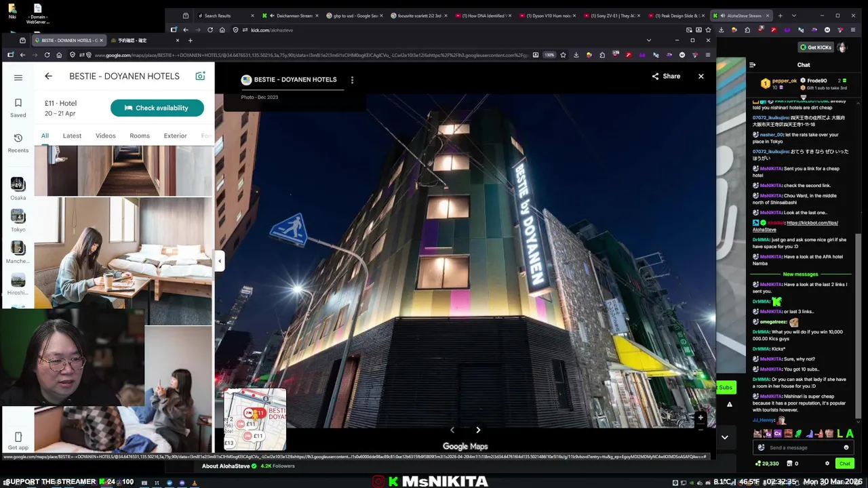The image size is (868, 488).
Task: Open the mini map thumbnail
Action: pyautogui.click(x=255, y=420)
